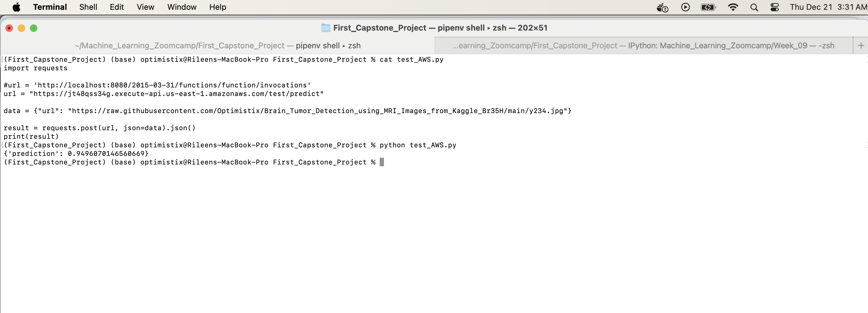Image resolution: width=868 pixels, height=313 pixels.
Task: Open the Help menu
Action: pos(217,7)
